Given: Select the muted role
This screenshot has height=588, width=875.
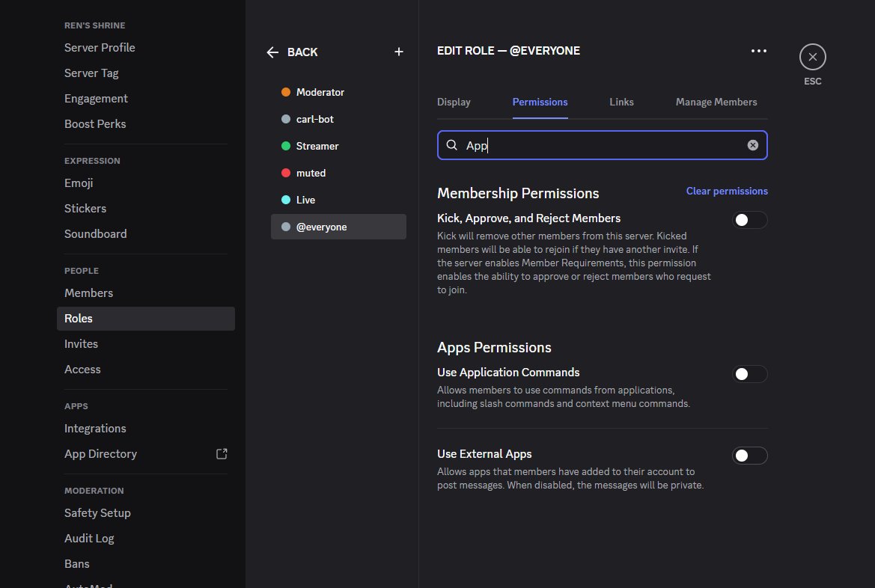Looking at the screenshot, I should (x=338, y=173).
